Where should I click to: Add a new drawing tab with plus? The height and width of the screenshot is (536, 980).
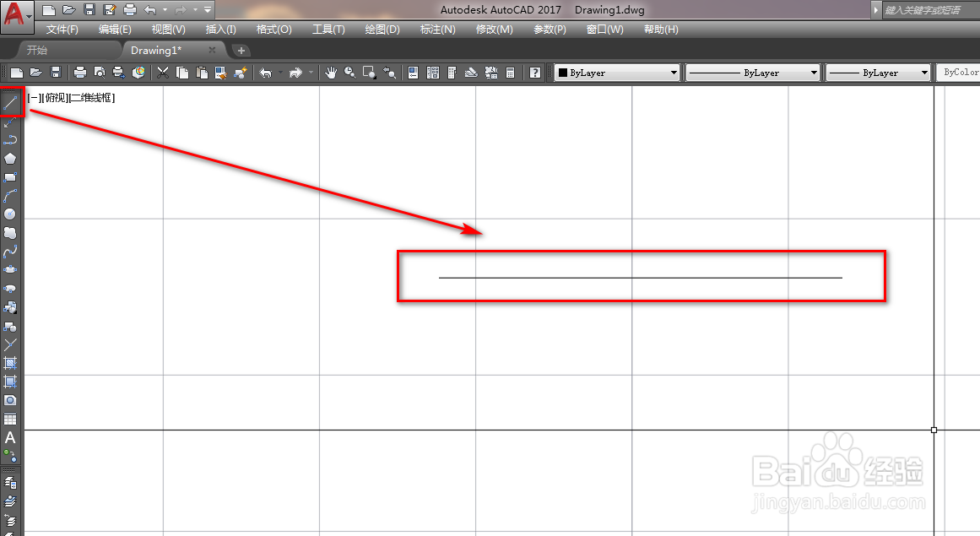tap(241, 51)
